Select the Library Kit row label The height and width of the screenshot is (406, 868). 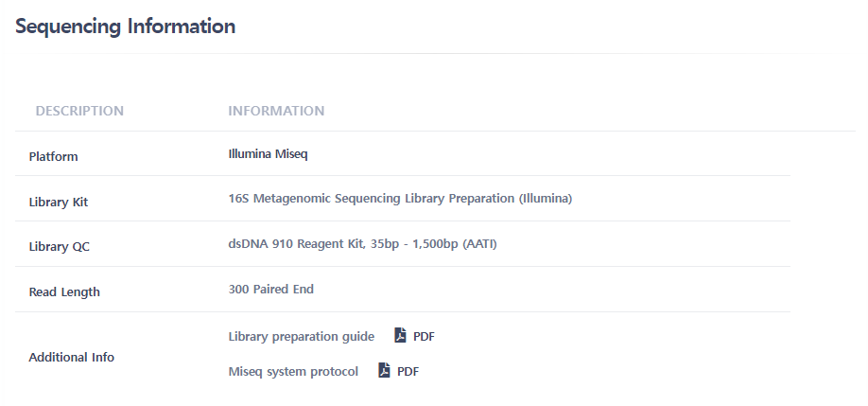[x=60, y=202]
